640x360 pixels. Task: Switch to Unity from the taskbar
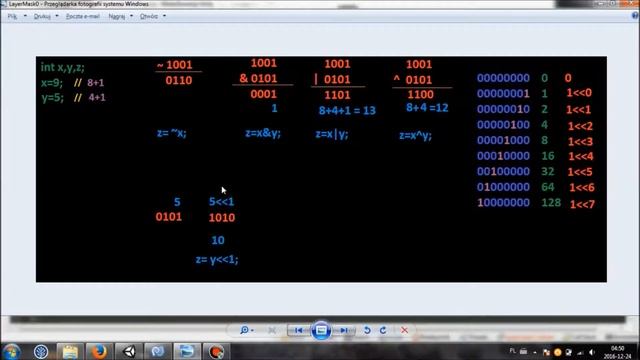tap(129, 351)
